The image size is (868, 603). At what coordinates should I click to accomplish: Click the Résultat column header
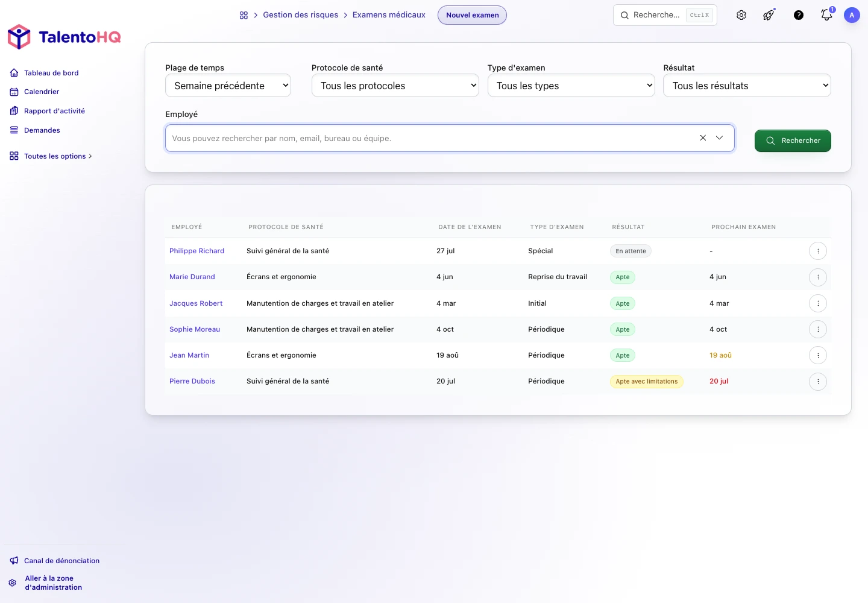(628, 227)
